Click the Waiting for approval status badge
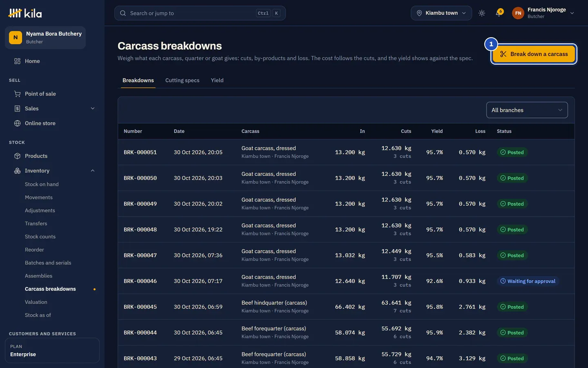The width and height of the screenshot is (588, 368). tap(528, 281)
